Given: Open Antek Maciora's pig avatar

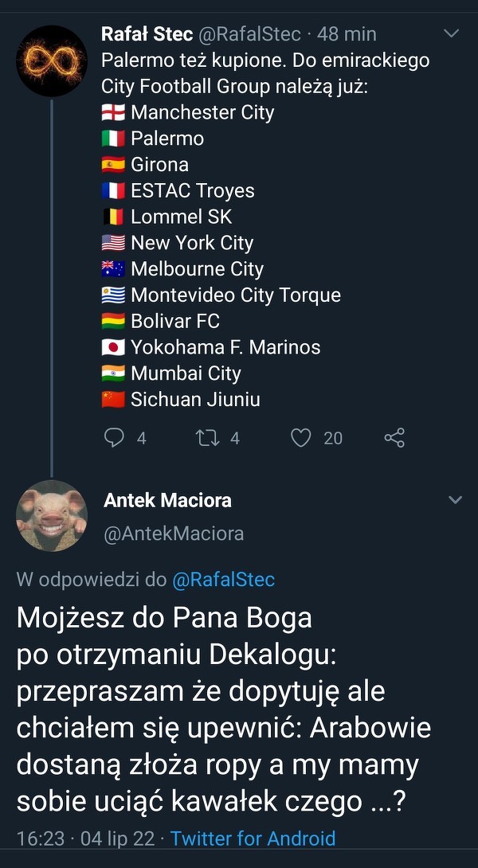Looking at the screenshot, I should click(51, 515).
